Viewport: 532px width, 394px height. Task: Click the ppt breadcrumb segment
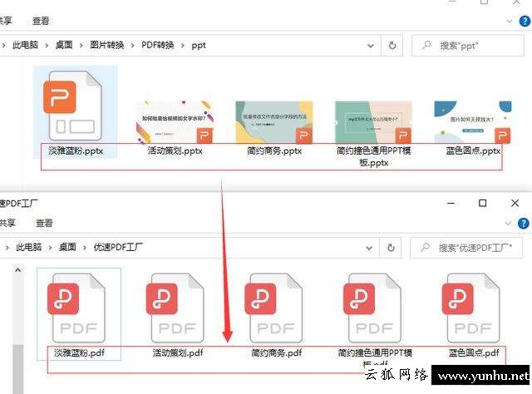[199, 45]
